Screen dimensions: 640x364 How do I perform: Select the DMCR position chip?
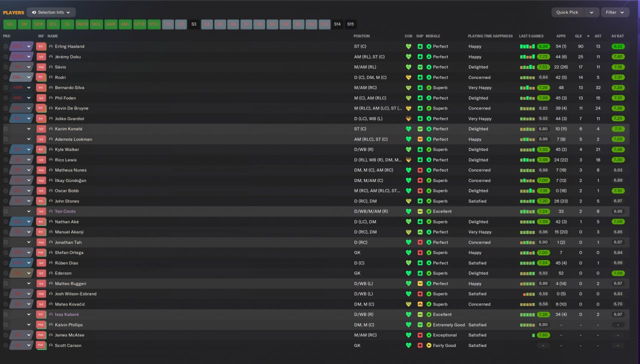pos(82,24)
